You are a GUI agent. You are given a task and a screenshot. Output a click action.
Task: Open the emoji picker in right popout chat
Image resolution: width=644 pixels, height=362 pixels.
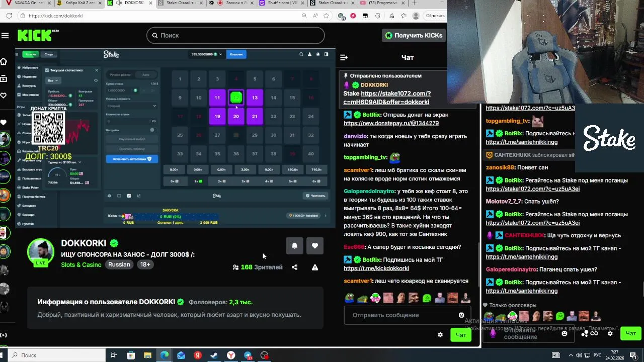[x=565, y=333]
